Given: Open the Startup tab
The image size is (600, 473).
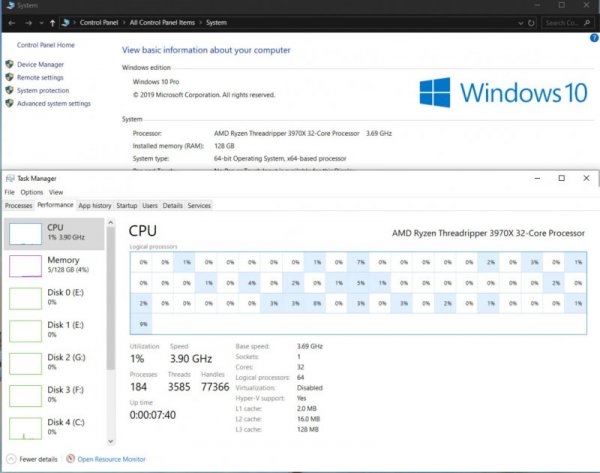Looking at the screenshot, I should click(127, 205).
